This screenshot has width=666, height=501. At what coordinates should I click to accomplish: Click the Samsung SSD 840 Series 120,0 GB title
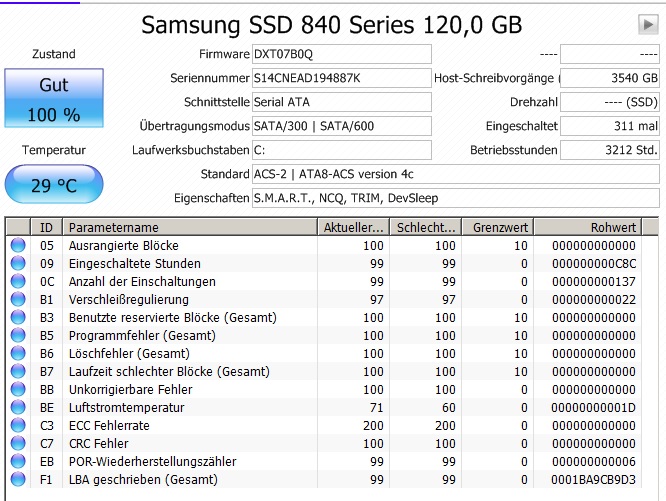coord(331,25)
